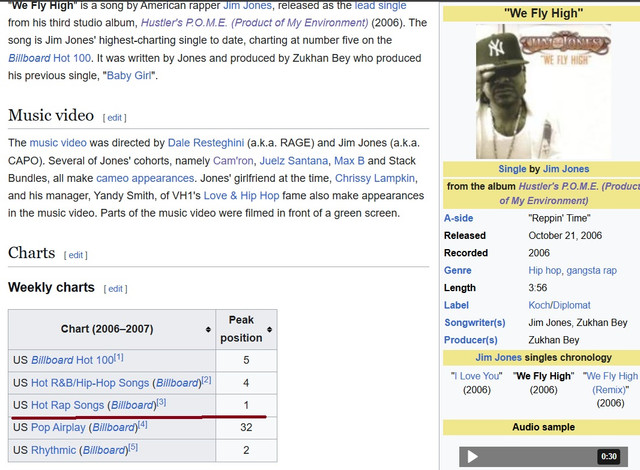This screenshot has width=640, height=470.
Task: Open the Songwriter(s) link
Action: [x=475, y=323]
